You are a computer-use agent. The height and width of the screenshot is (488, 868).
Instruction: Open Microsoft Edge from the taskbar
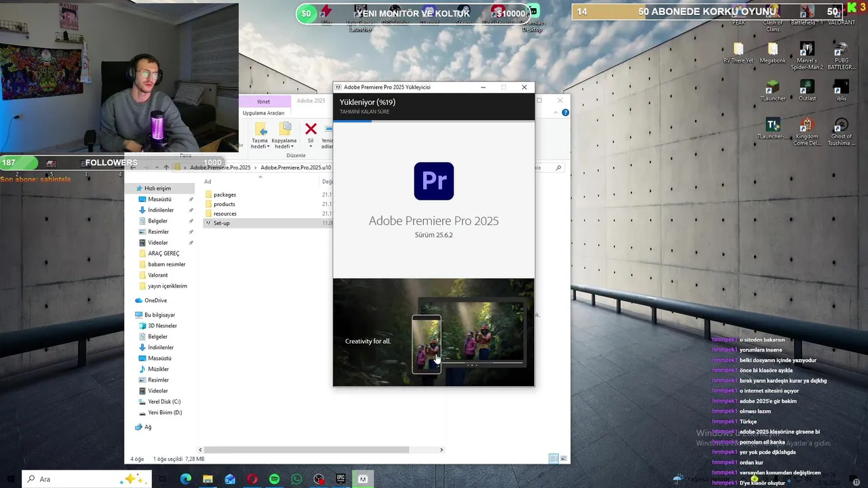[185, 479]
